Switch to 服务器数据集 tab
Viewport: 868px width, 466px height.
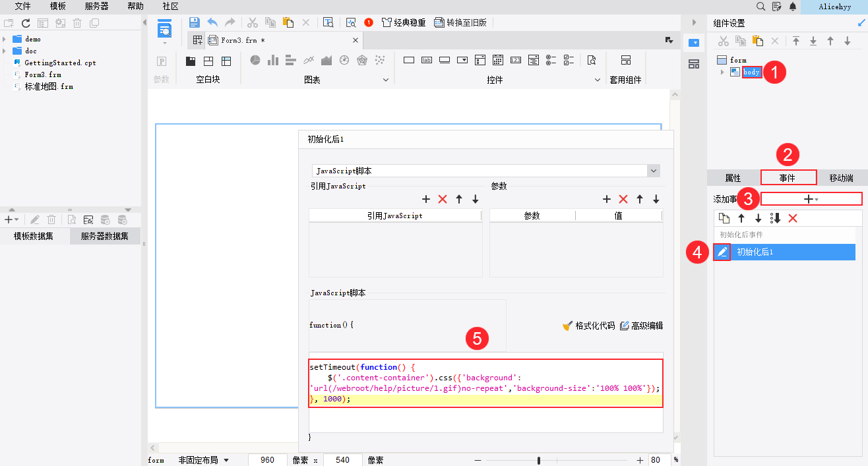click(x=105, y=236)
